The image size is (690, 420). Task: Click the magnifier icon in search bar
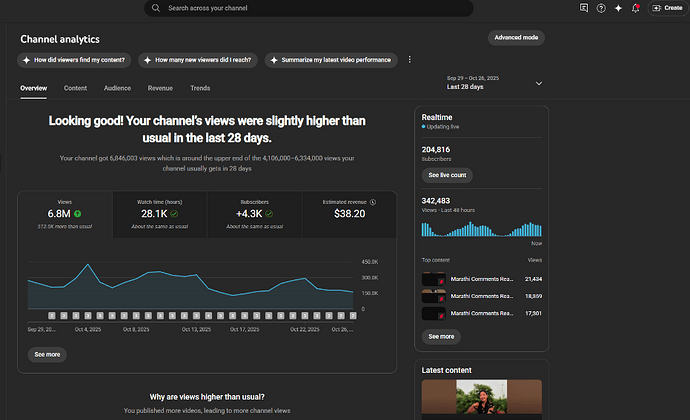click(x=156, y=8)
